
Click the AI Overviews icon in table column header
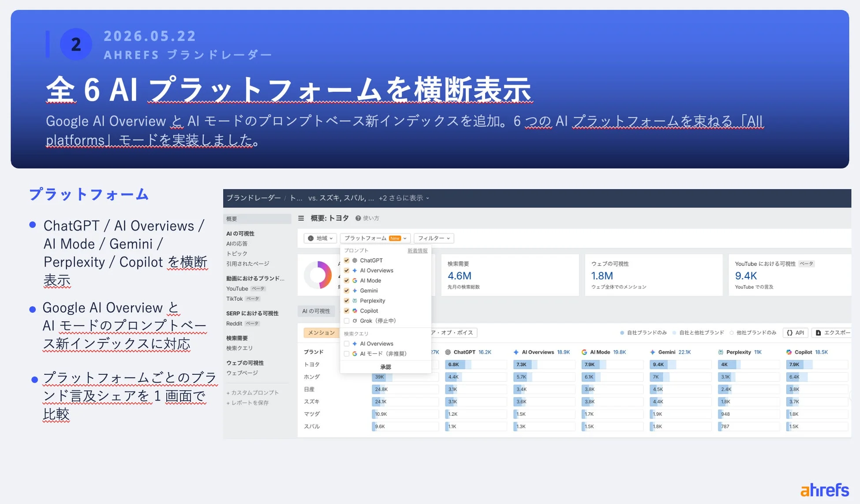(x=516, y=352)
